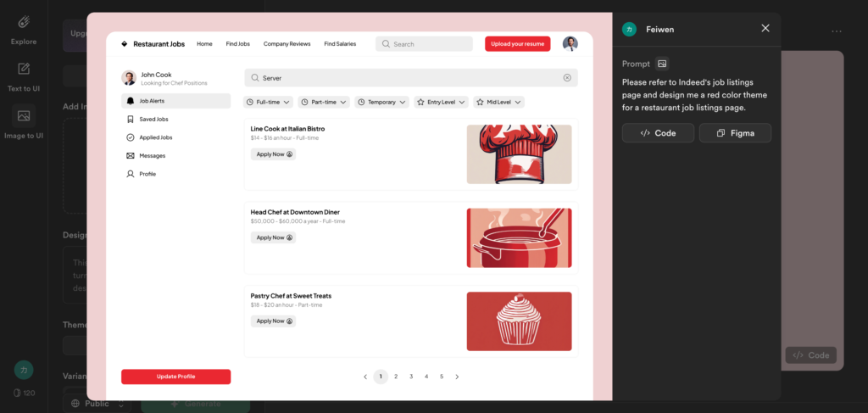
Task: Click Pastry Chef at Sweet Treats title
Action: 291,296
